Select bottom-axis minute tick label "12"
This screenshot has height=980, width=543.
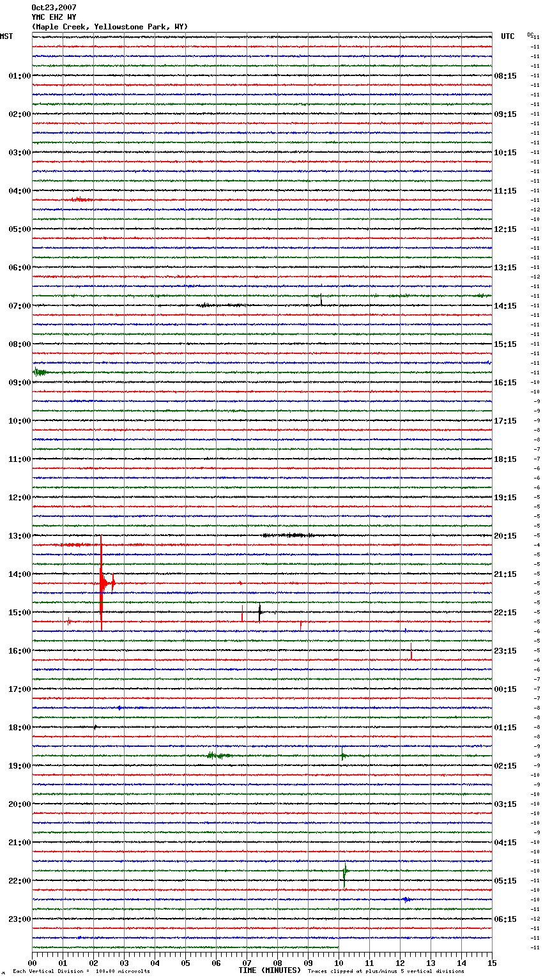pyautogui.click(x=401, y=963)
